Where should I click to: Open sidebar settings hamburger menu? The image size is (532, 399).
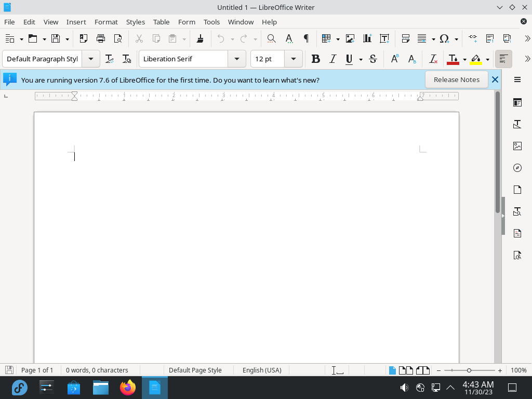point(517,79)
